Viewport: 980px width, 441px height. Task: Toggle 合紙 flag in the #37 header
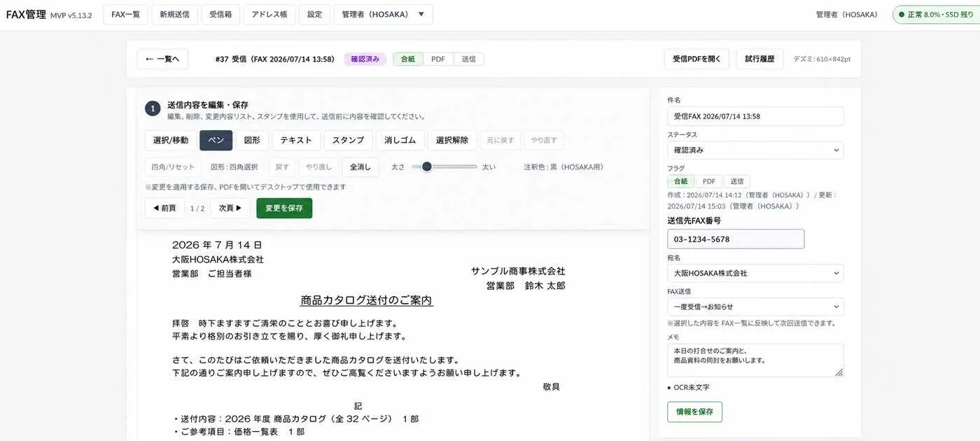[407, 59]
